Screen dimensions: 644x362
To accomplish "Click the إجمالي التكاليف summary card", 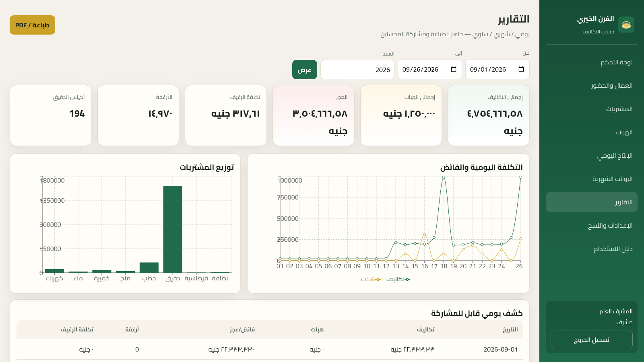I will pos(489,115).
